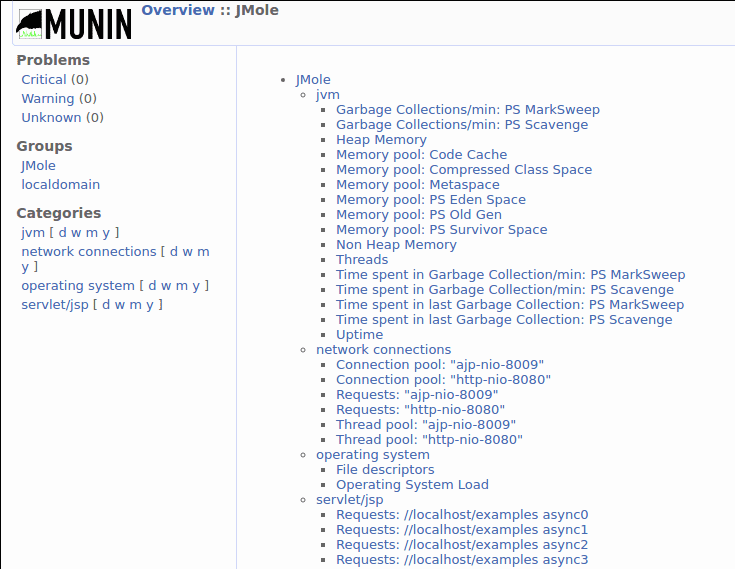Image resolution: width=735 pixels, height=569 pixels.
Task: Click JMole in the header breadcrumb
Action: tap(257, 10)
